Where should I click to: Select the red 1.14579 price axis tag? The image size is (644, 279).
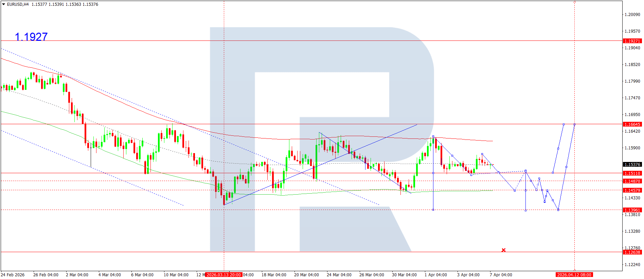632,190
